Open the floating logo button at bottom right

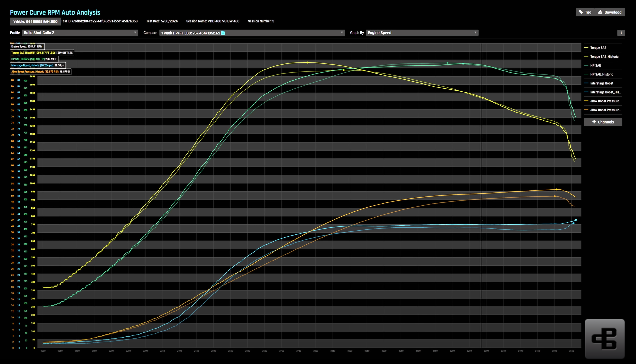click(x=605, y=339)
